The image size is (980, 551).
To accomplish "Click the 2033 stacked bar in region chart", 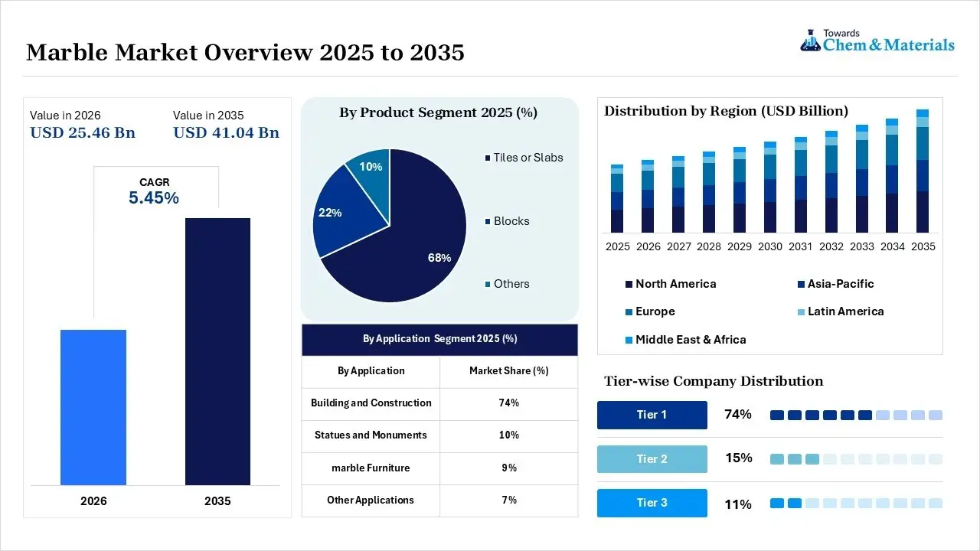I will pos(862,178).
